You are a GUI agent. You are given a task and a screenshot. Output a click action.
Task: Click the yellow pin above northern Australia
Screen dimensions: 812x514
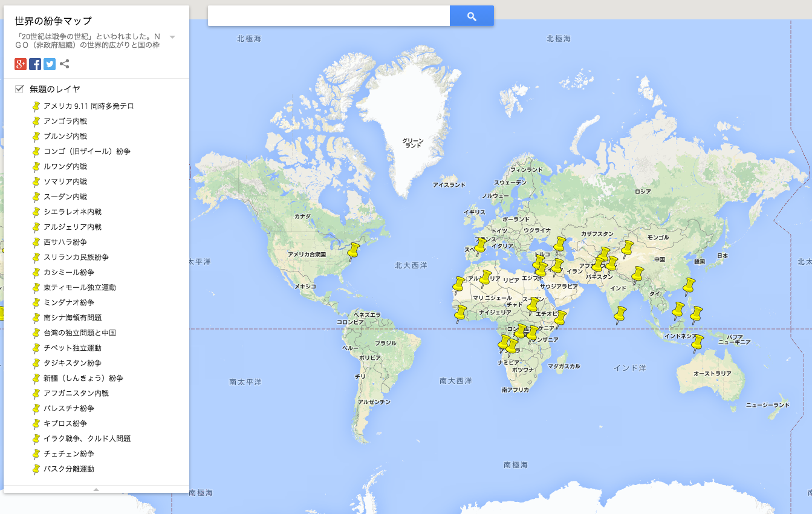[x=697, y=343]
